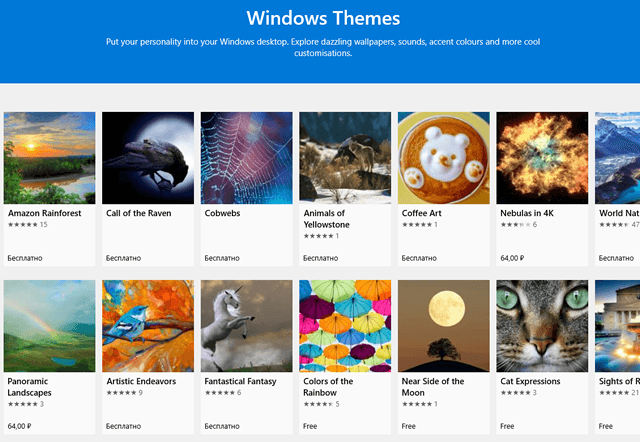This screenshot has width=640, height=442.
Task: Open the Sights of Russia fountain thumbnail
Action: pos(618,326)
